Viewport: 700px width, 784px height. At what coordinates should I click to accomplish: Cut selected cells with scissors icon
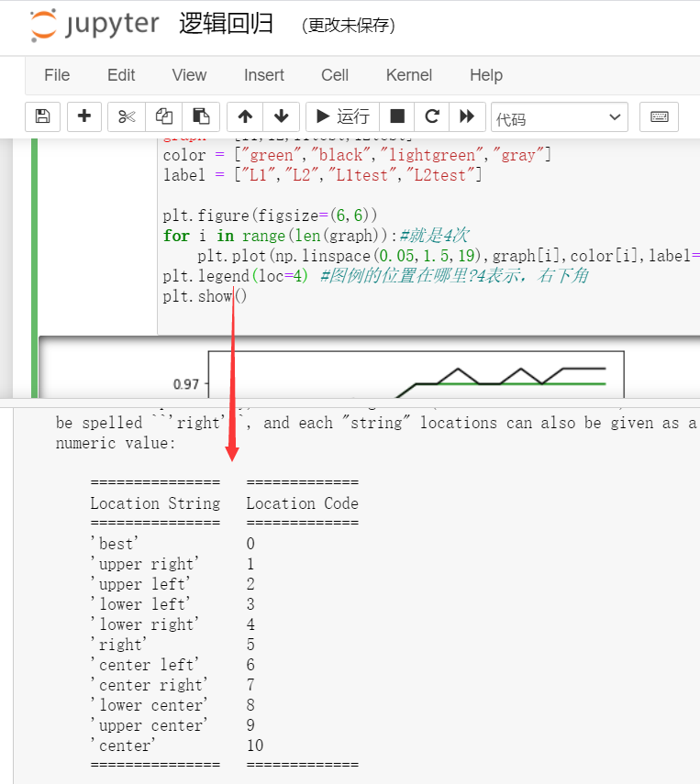127,116
